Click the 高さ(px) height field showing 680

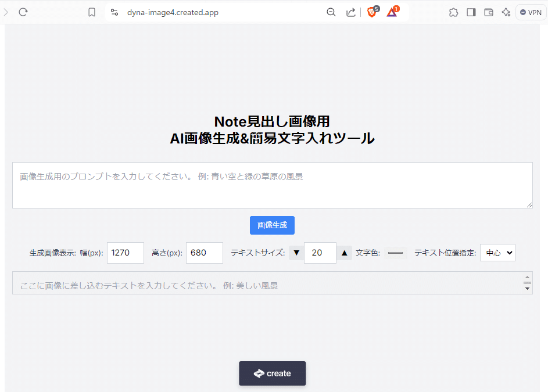pos(204,253)
